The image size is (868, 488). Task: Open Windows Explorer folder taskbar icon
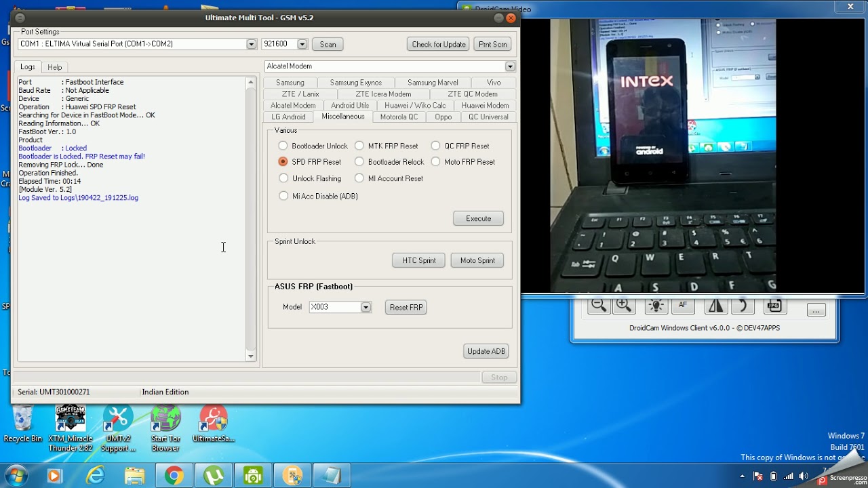134,476
